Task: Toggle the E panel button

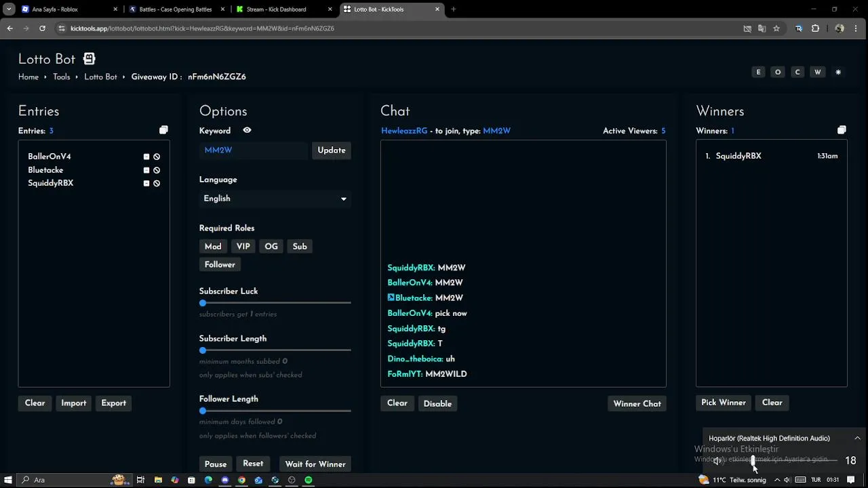Action: [758, 72]
